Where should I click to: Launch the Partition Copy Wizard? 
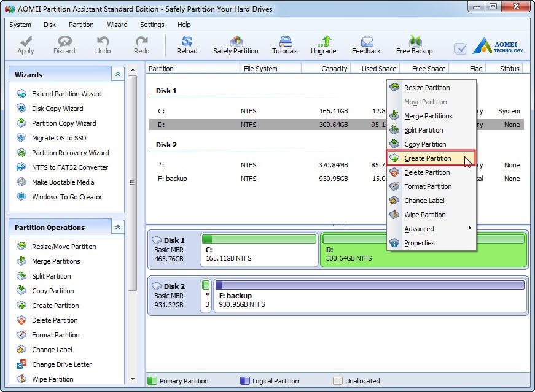coord(57,123)
